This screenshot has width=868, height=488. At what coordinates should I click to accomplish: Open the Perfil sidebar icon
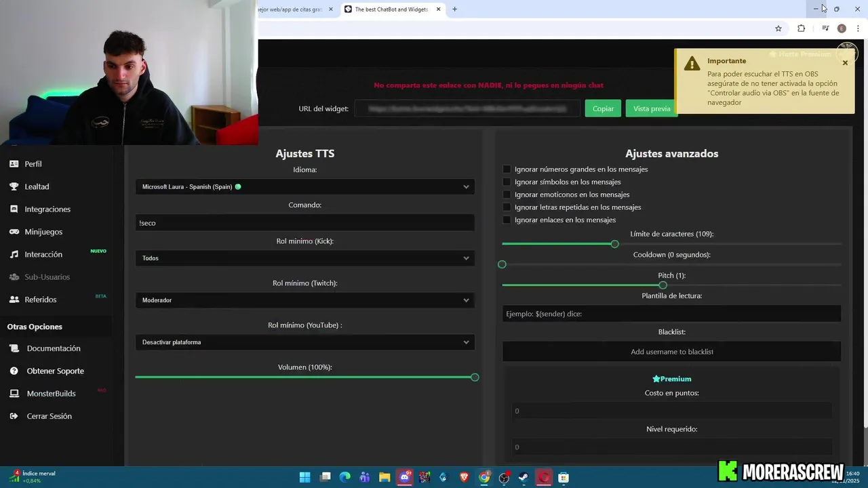[x=14, y=164]
